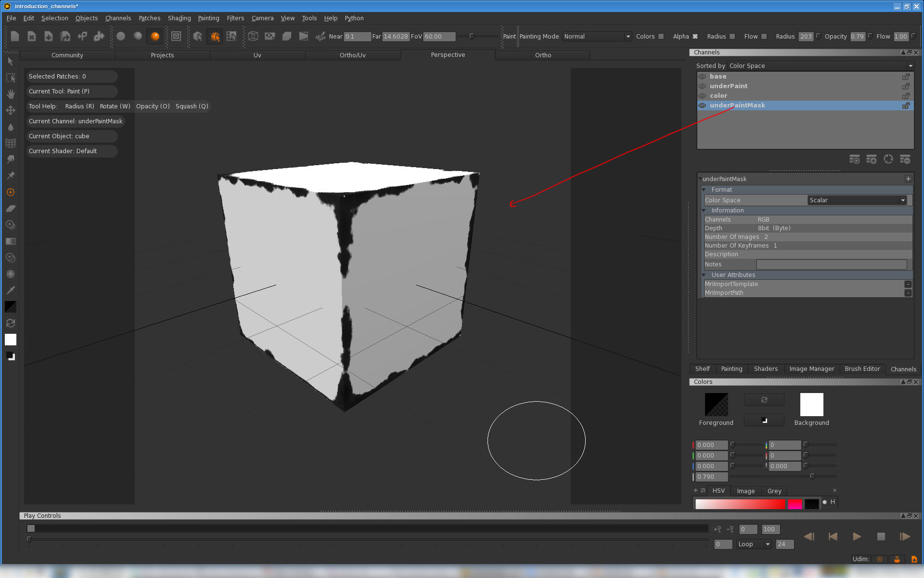Select the arrow Select tool in left toolbar

click(11, 62)
